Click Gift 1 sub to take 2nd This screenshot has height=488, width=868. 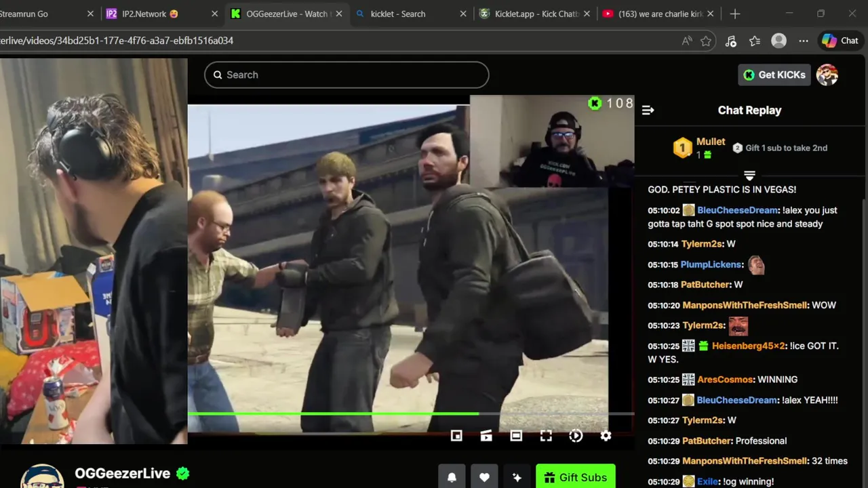coord(780,148)
